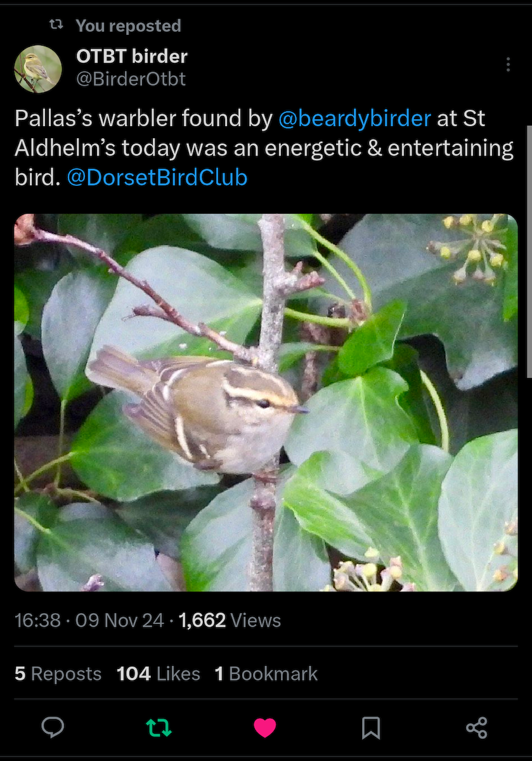Toggle the bookmark icon
Image resolution: width=532 pixels, height=761 pixels.
(x=371, y=727)
